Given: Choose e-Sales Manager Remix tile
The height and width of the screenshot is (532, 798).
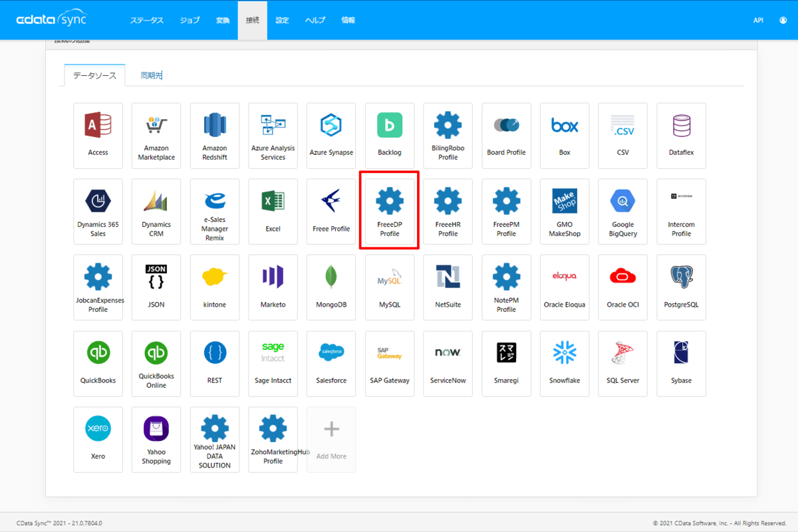Looking at the screenshot, I should [x=215, y=211].
